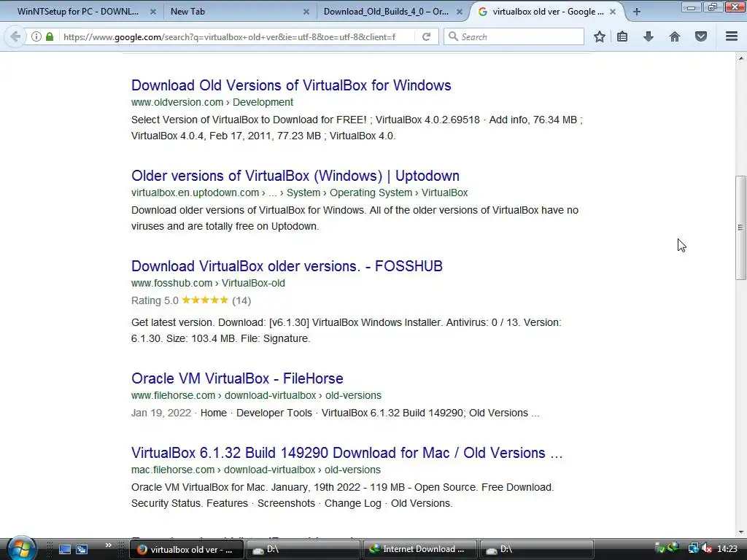Close the New Tab tab
The width and height of the screenshot is (747, 560).
tap(306, 12)
